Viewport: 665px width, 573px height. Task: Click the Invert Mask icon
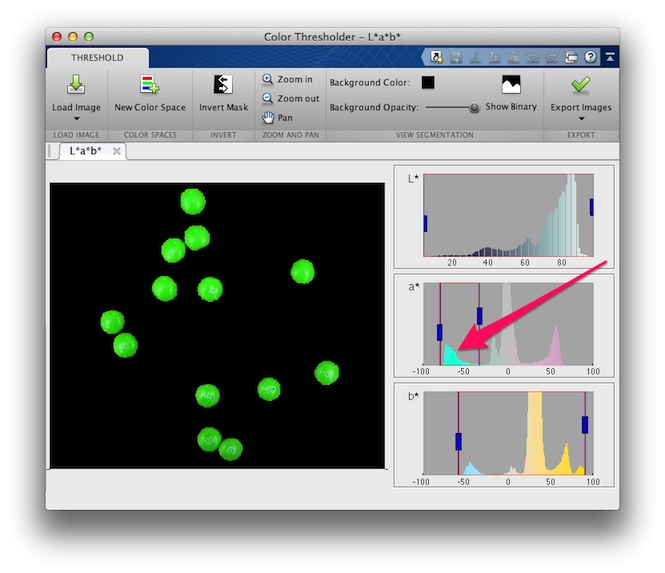click(223, 84)
